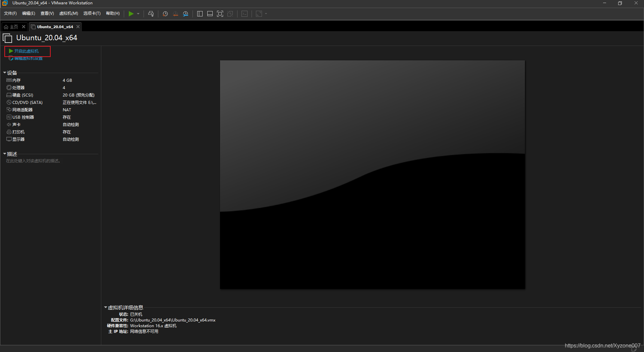Open the 查看(V) menu

coord(47,13)
